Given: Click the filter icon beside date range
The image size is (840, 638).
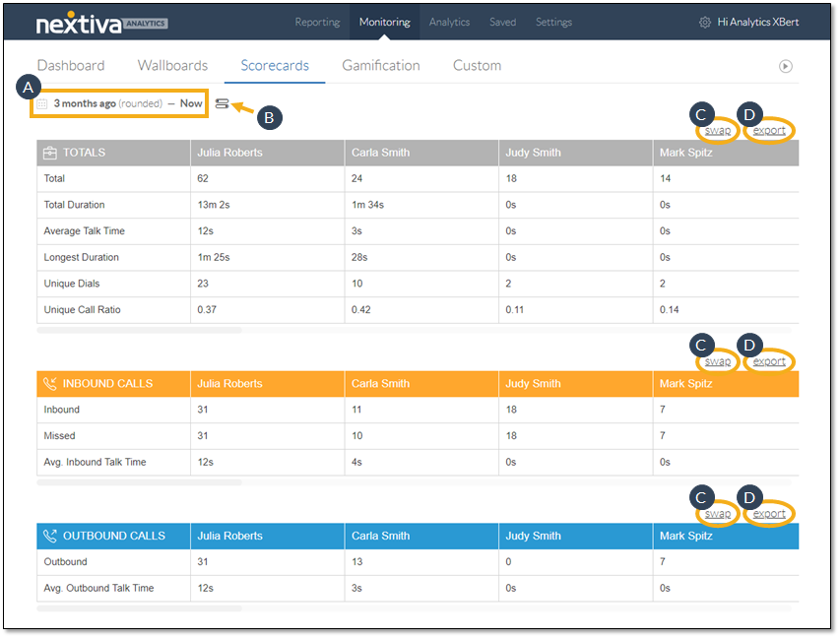Looking at the screenshot, I should tap(223, 103).
